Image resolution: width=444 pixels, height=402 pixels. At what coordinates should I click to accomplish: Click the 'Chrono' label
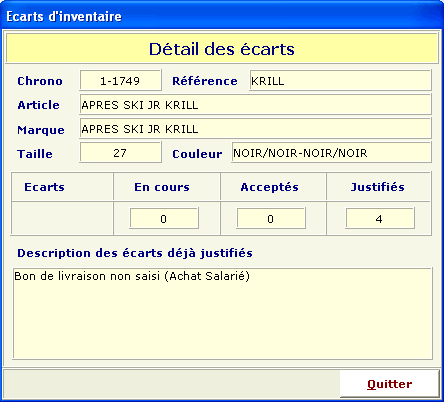40,81
